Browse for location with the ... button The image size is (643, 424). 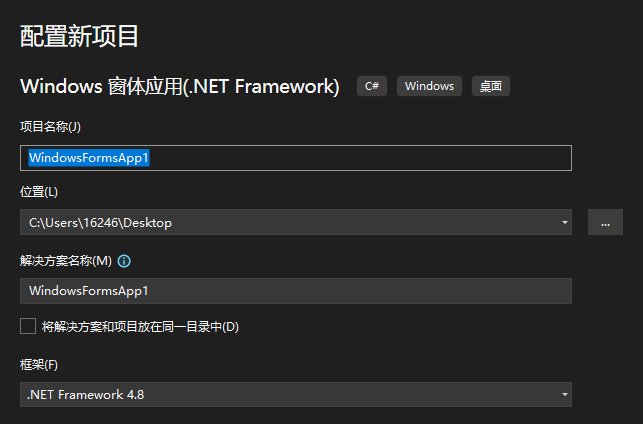coord(605,222)
